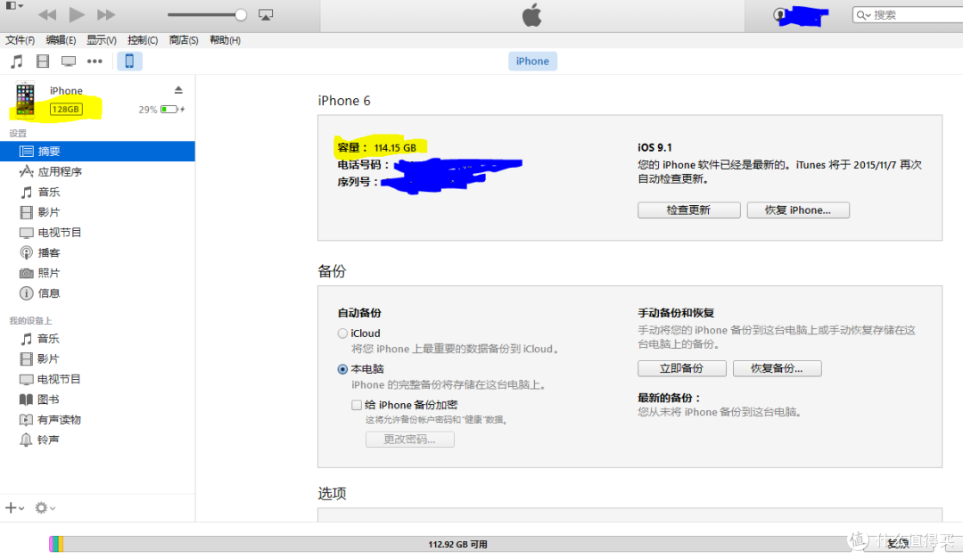Select 影片 under 设置

pyautogui.click(x=98, y=212)
